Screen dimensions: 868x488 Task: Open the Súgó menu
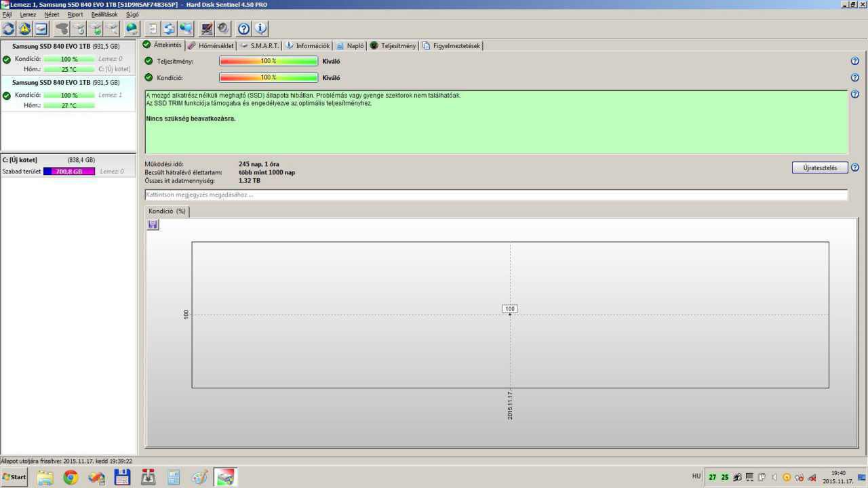(x=132, y=14)
